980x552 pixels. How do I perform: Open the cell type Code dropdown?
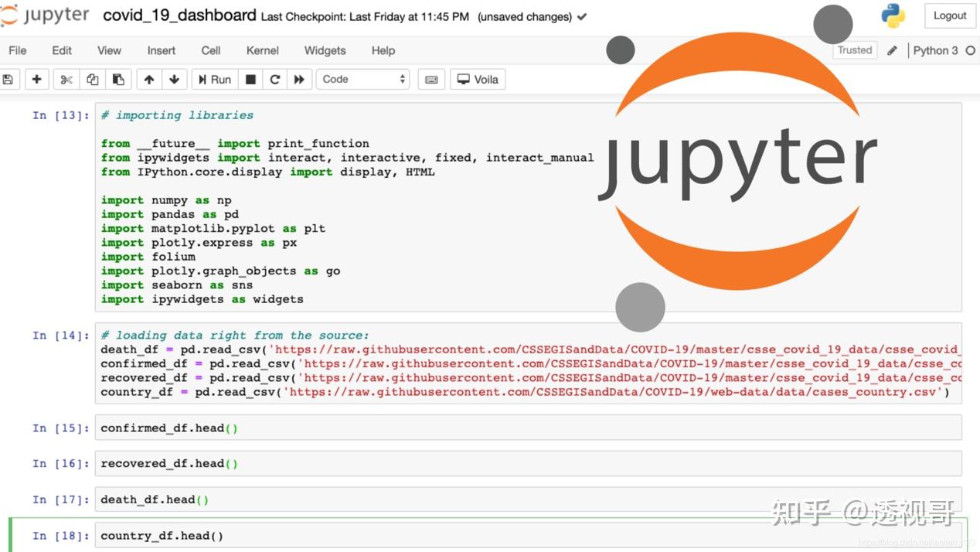pyautogui.click(x=362, y=79)
